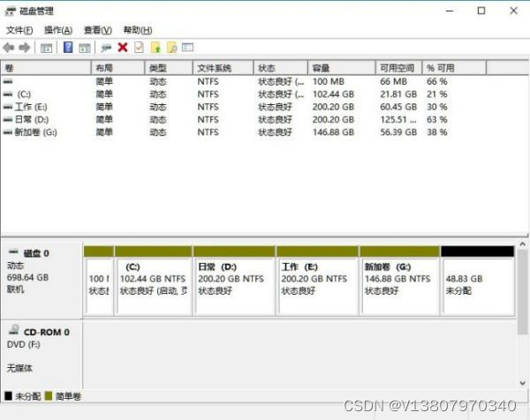The width and height of the screenshot is (530, 420).
Task: Click the disk pane vertical scrollbar thumb
Action: click(523, 292)
